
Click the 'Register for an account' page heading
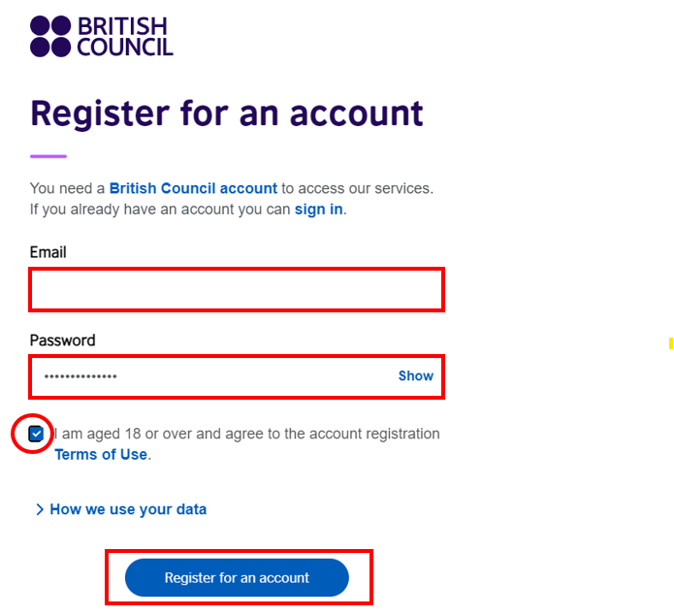click(227, 113)
